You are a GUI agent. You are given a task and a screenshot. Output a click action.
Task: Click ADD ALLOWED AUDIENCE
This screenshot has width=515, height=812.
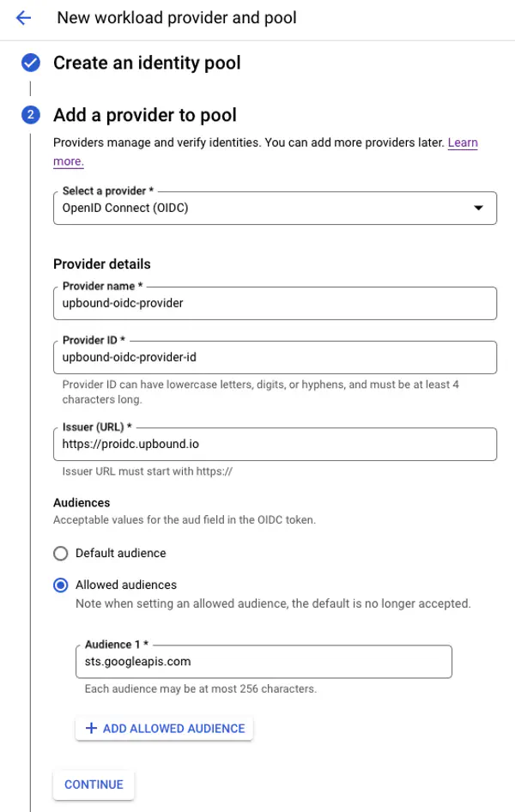click(164, 728)
